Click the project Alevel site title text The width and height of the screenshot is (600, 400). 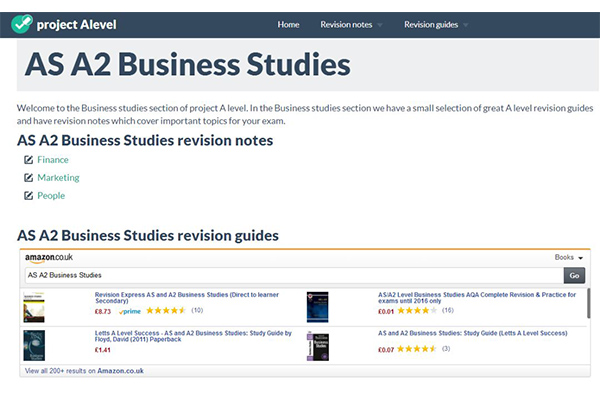point(77,25)
